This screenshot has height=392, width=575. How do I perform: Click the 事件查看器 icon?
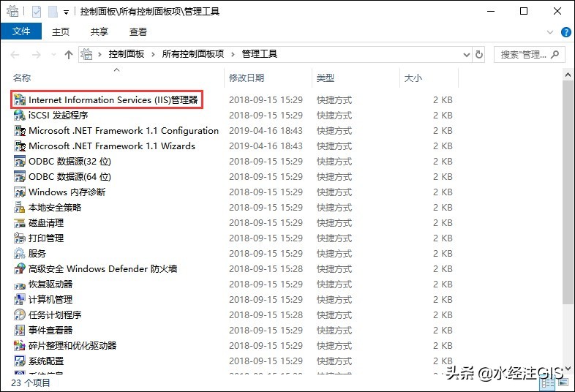[x=20, y=331]
